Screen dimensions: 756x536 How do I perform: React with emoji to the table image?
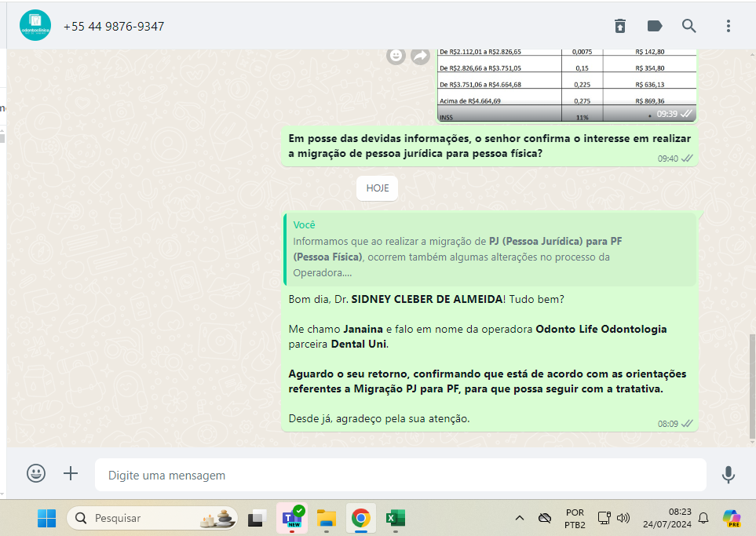[396, 56]
